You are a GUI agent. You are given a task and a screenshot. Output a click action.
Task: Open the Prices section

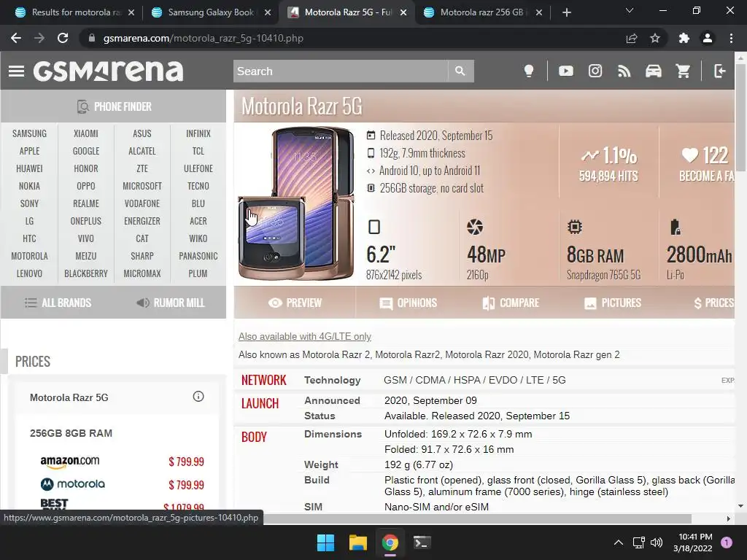pyautogui.click(x=713, y=303)
